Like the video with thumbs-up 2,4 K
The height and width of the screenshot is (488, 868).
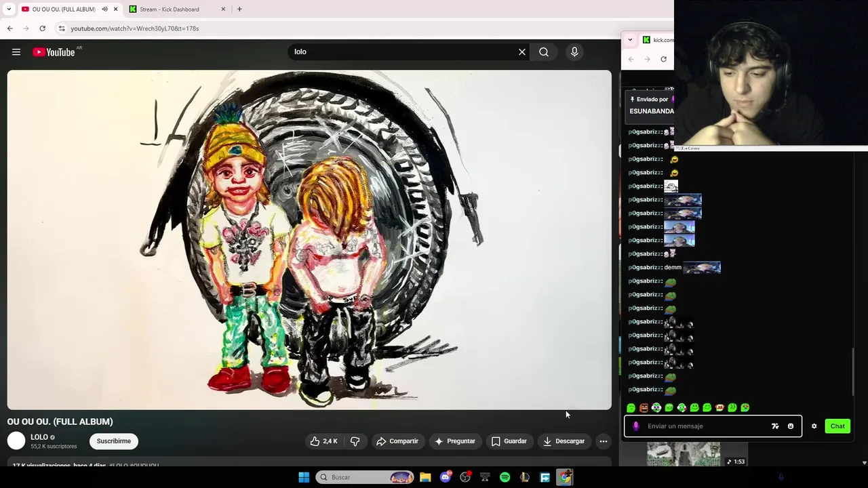[x=323, y=441]
